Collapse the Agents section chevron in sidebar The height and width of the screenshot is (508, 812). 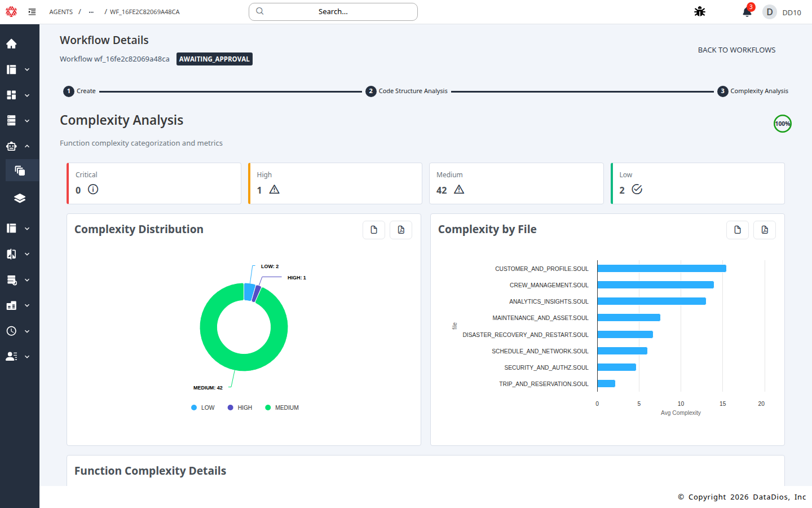27,146
